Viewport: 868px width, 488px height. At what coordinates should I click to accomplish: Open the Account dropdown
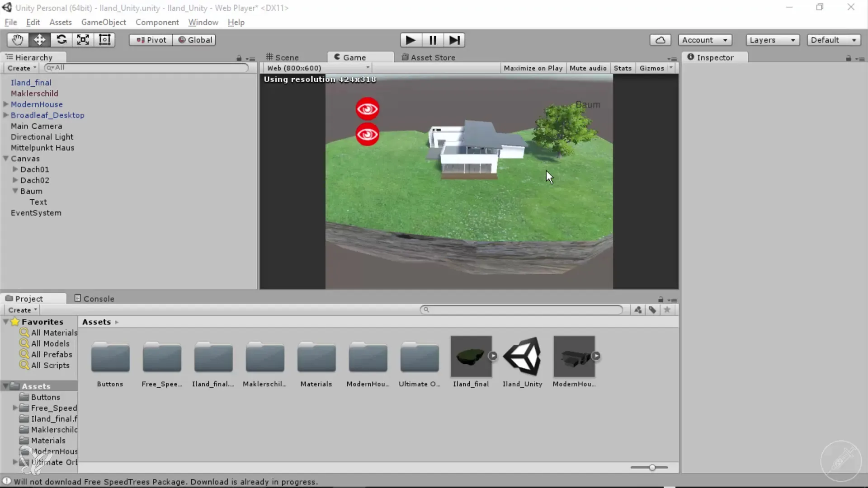coord(705,40)
